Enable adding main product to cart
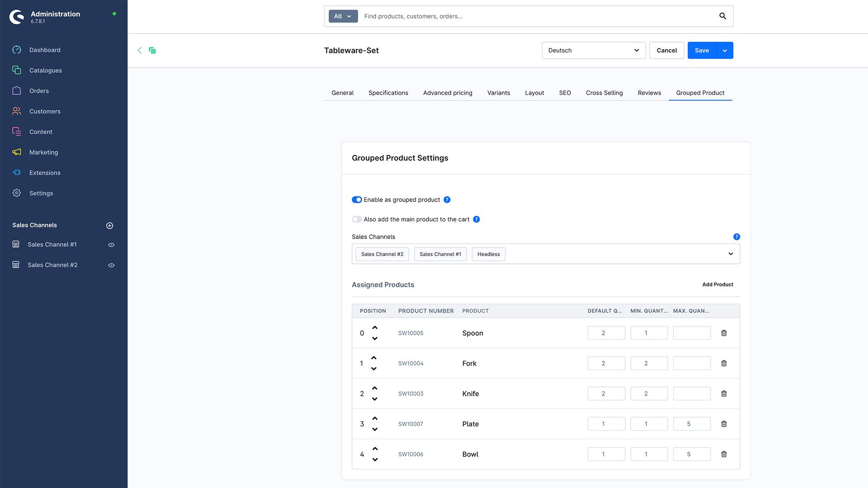Viewport: 868px width, 488px height. tap(357, 220)
